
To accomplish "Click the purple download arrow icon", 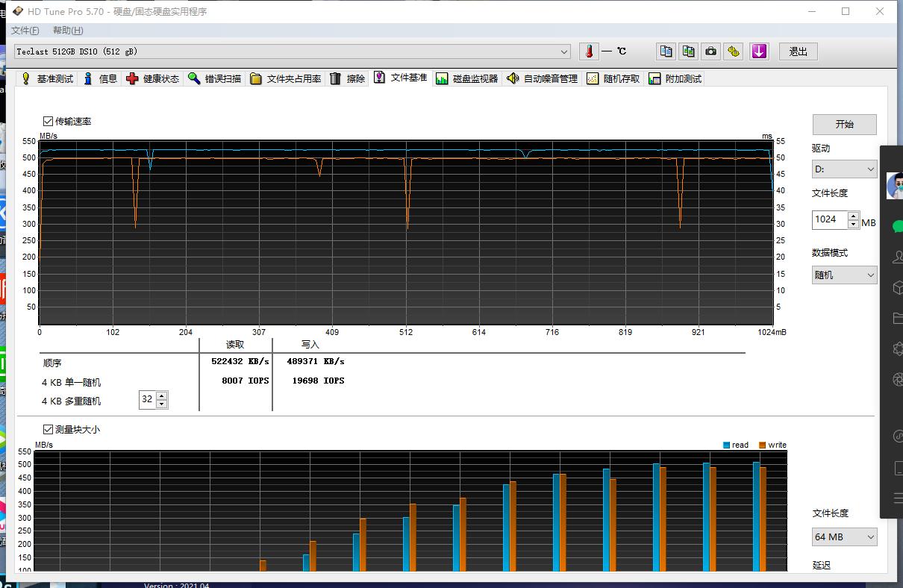I will tap(759, 51).
